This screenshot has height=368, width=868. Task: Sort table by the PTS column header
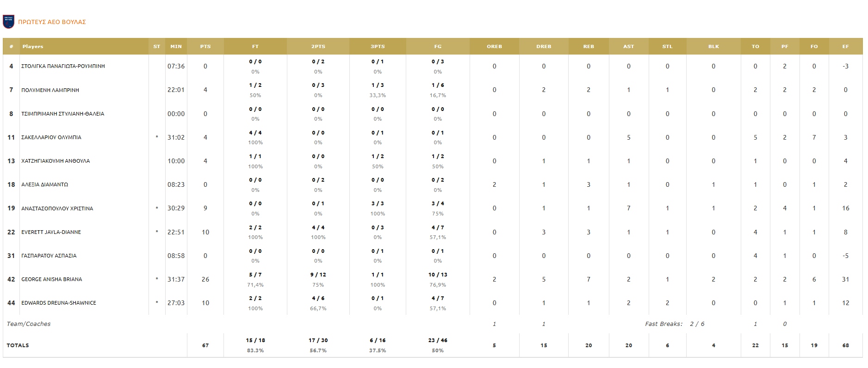[x=205, y=47]
